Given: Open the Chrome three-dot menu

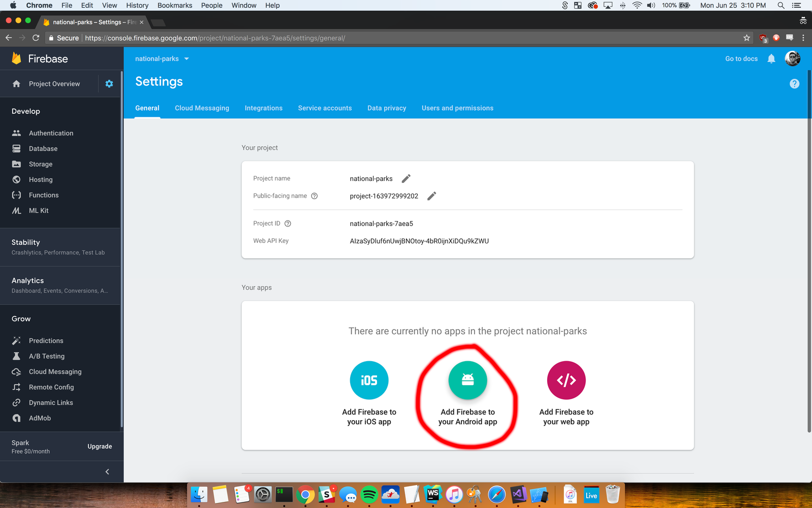Looking at the screenshot, I should click(x=803, y=38).
